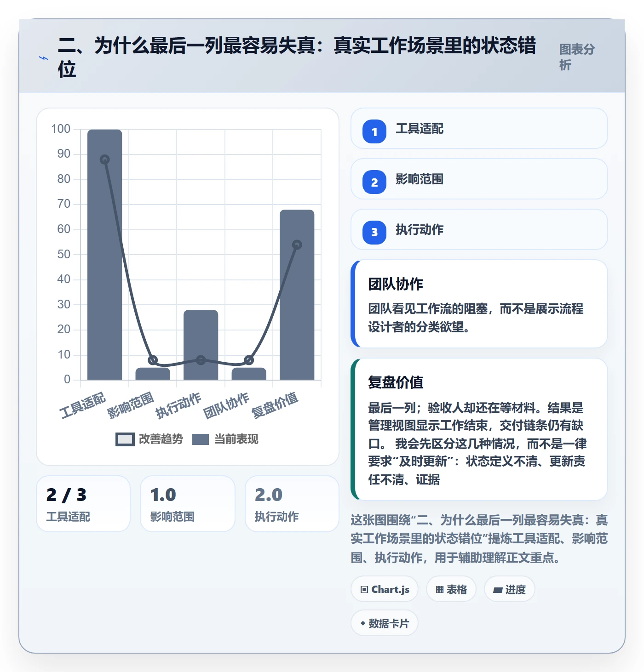The width and height of the screenshot is (644, 672).
Task: Click the tall 工具适配 bar in the chart
Action: (105, 255)
